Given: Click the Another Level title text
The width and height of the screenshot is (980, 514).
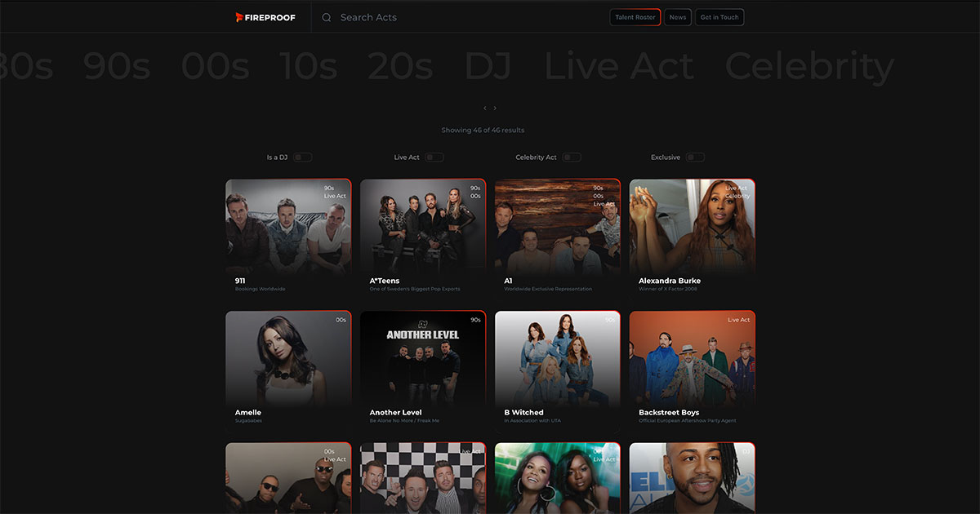Looking at the screenshot, I should [396, 413].
